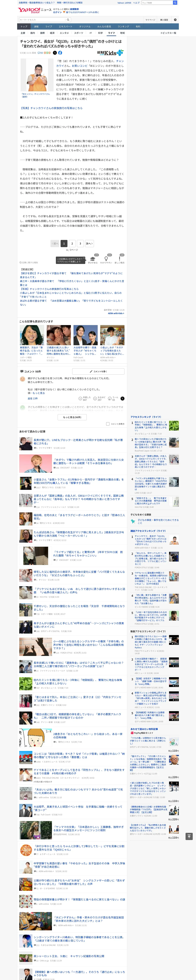The width and height of the screenshot is (196, 980).
Task: Click the コメントを書く button
Action: point(98,371)
